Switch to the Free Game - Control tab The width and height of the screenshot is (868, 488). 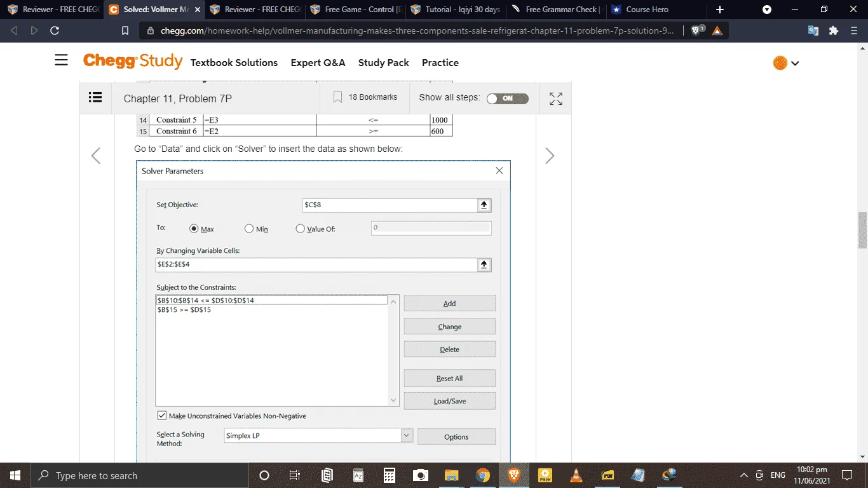click(356, 10)
